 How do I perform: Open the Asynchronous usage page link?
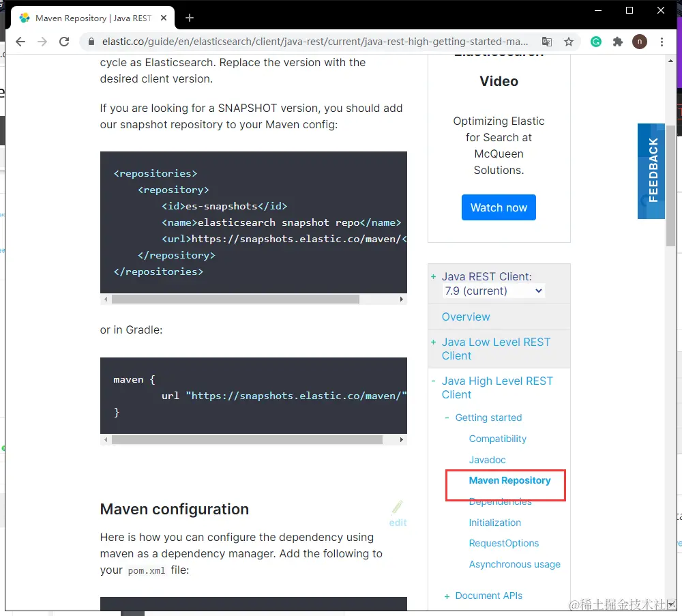click(514, 564)
